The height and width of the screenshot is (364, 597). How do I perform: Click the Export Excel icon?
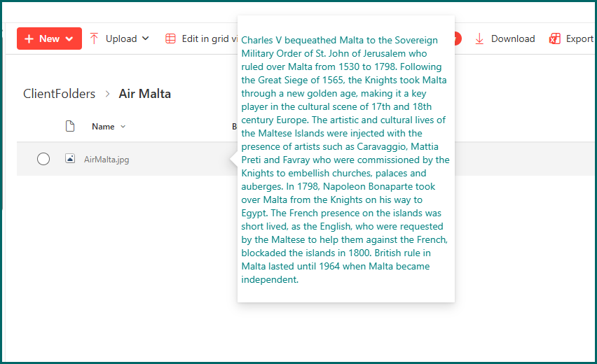point(555,38)
